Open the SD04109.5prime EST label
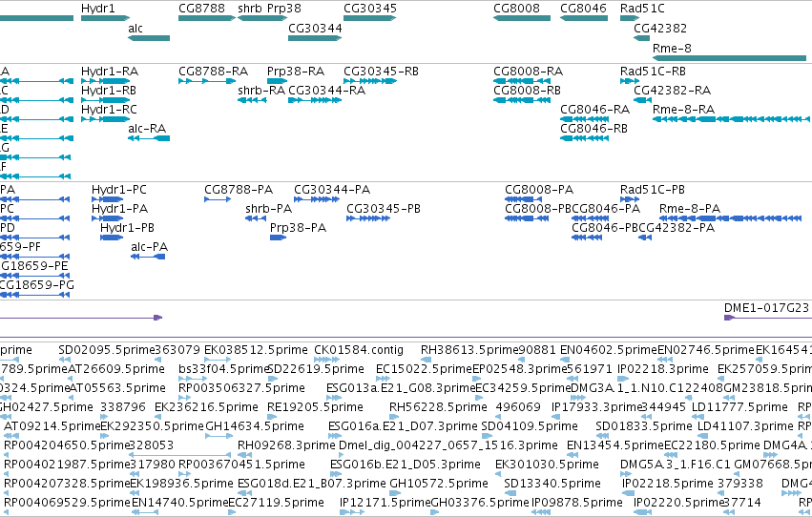812x517 pixels. [530, 426]
